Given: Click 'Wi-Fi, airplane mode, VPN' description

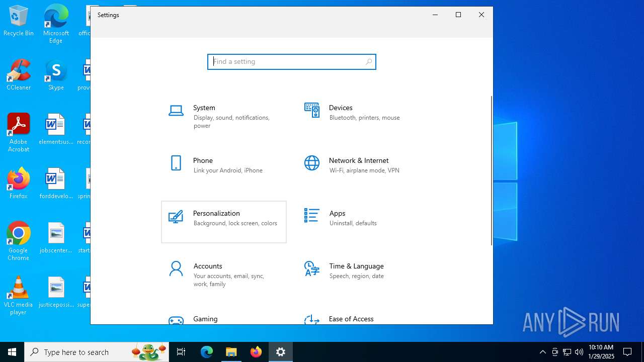Looking at the screenshot, I should [364, 170].
